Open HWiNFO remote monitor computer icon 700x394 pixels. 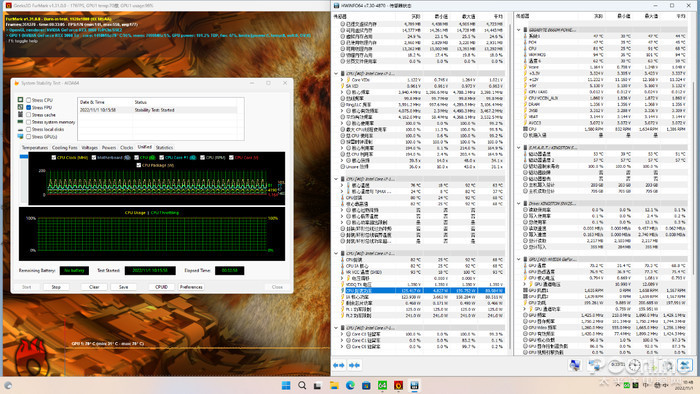[575, 365]
